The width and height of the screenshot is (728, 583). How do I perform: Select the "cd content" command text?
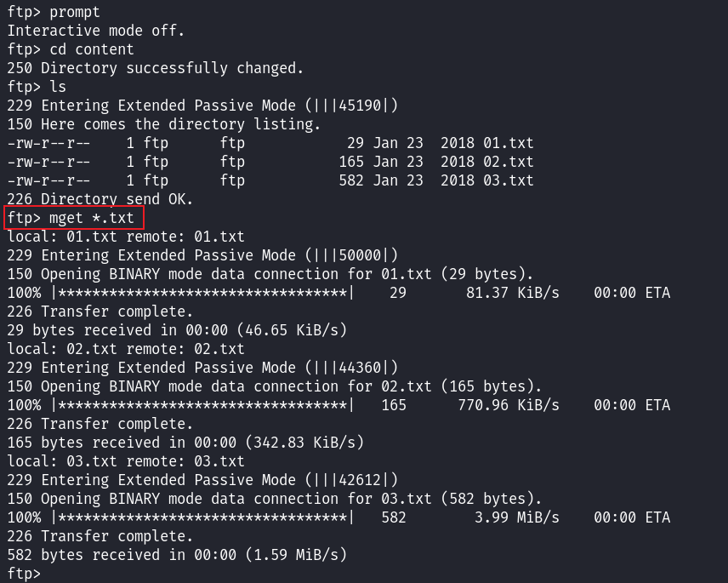coord(92,49)
